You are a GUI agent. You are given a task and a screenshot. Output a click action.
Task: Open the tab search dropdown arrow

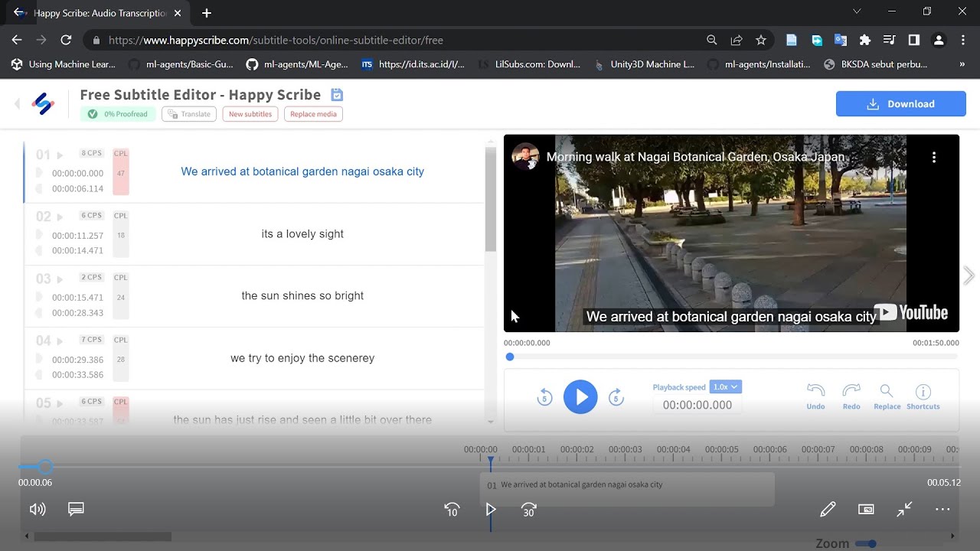coord(857,11)
